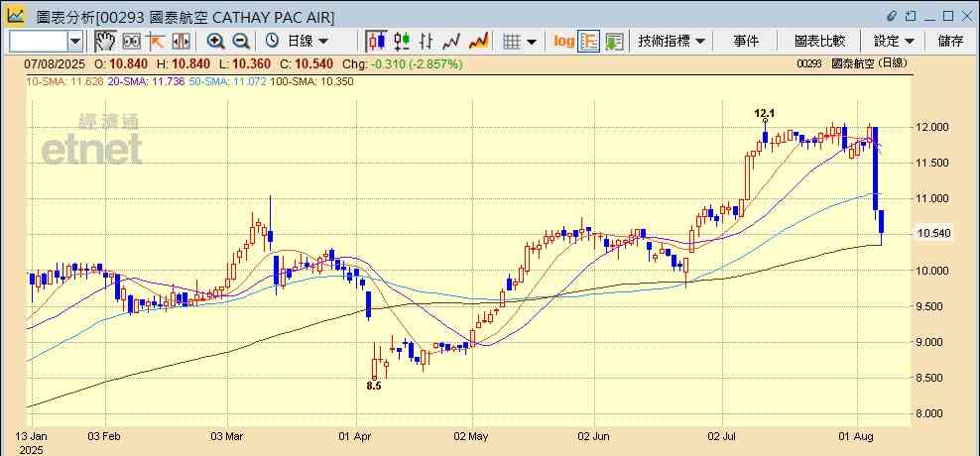Click the Chg: -0.310 (-2.857%) value
The height and width of the screenshot is (456, 980).
(x=404, y=63)
